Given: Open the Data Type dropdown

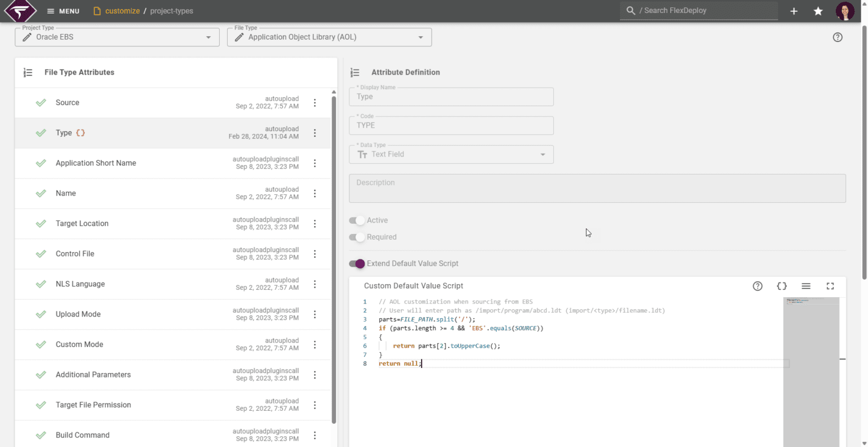Looking at the screenshot, I should 542,154.
